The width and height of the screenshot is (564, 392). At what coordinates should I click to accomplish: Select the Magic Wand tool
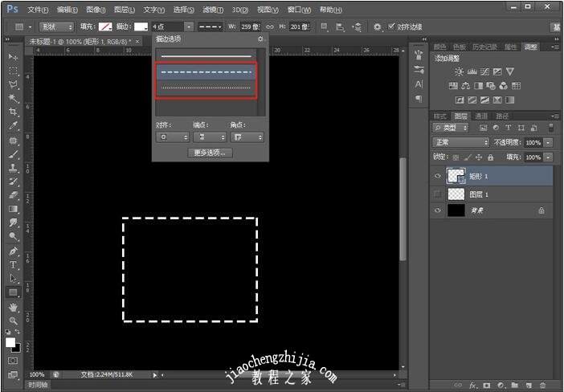click(x=13, y=98)
